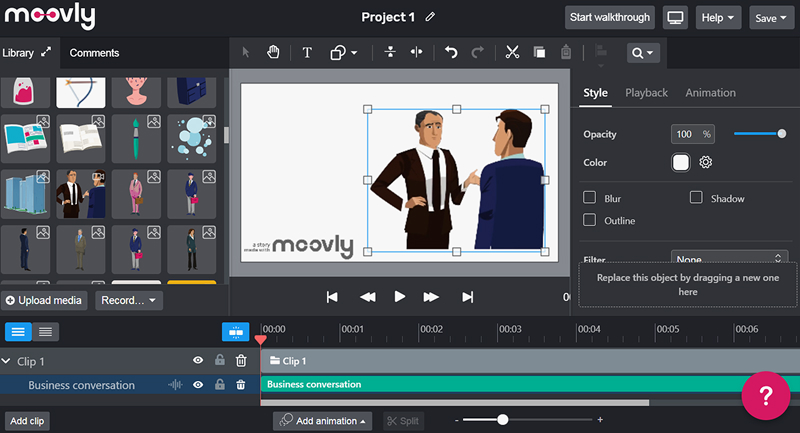The height and width of the screenshot is (433, 800).
Task: Enable the Blur checkbox
Action: 590,197
